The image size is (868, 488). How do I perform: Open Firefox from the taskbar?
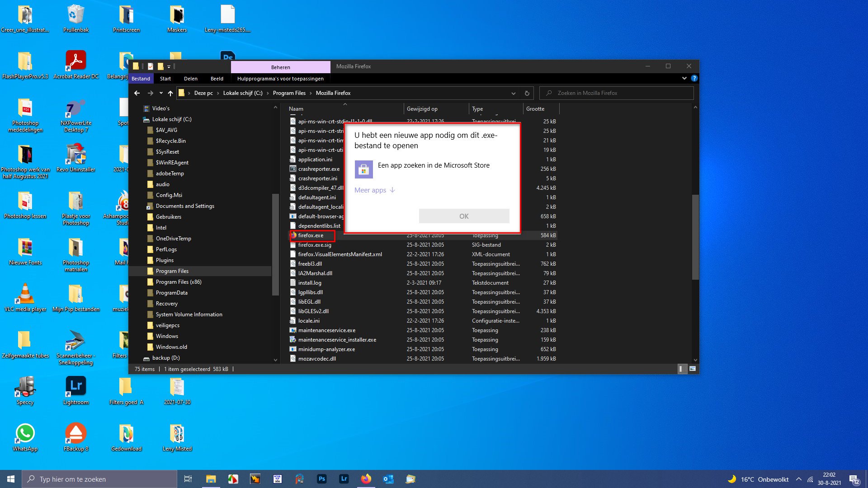(x=366, y=479)
